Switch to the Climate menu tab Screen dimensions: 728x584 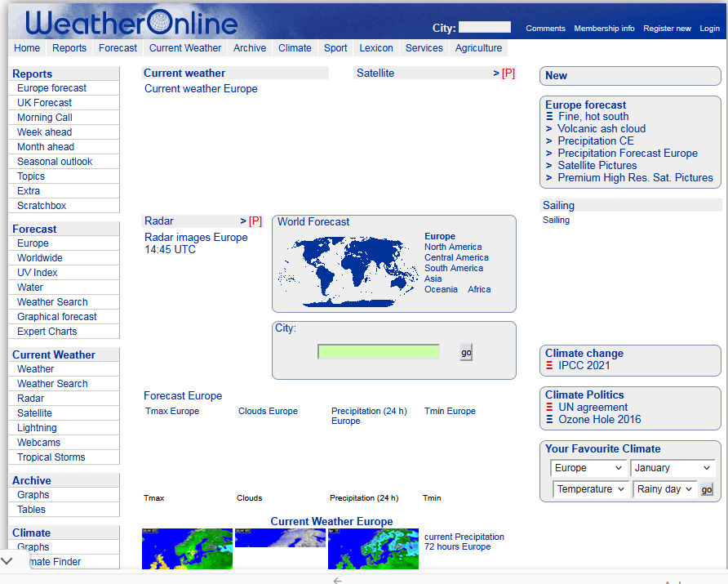295,48
